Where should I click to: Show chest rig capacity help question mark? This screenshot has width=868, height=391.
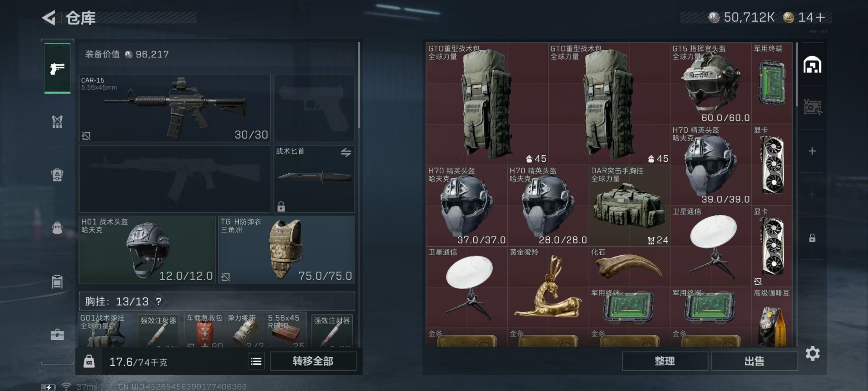(x=159, y=301)
